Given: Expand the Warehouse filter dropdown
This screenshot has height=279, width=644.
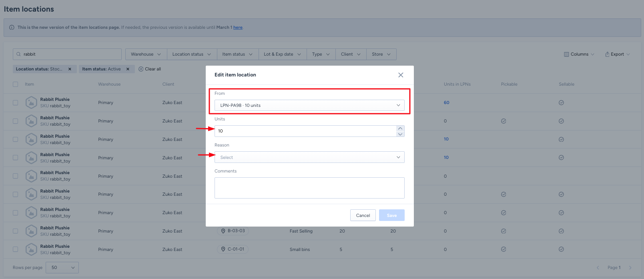Looking at the screenshot, I should click(146, 54).
